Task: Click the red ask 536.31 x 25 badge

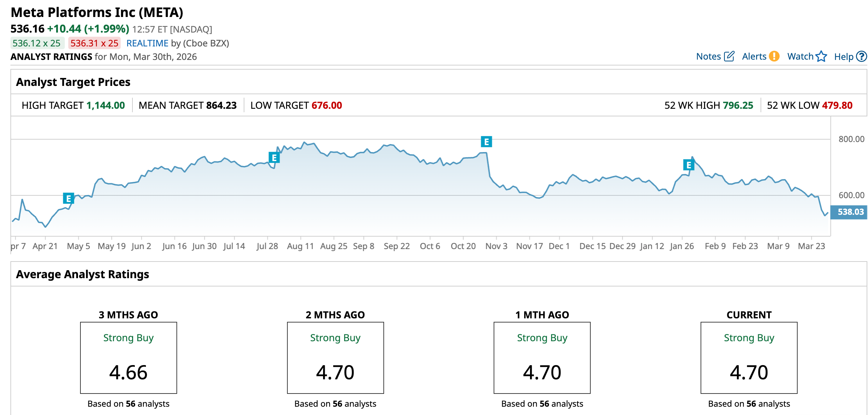Action: 94,43
